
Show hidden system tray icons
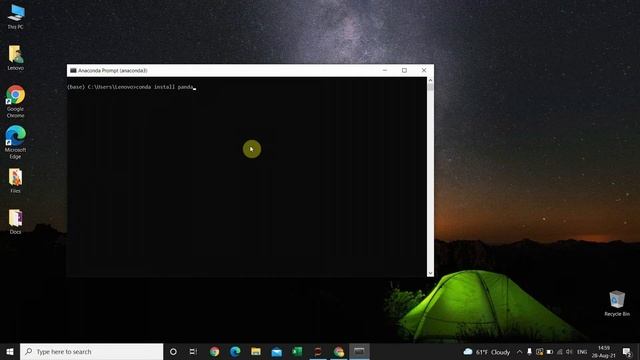[x=519, y=352]
